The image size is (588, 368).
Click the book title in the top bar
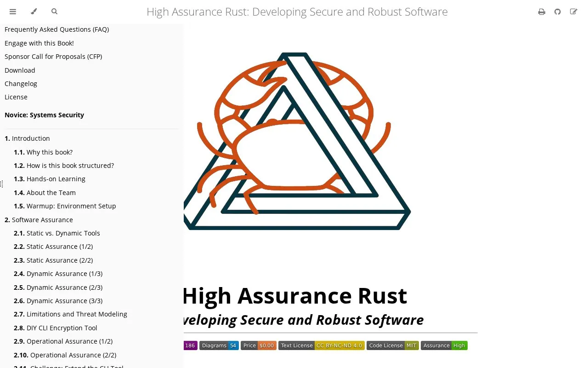(297, 12)
